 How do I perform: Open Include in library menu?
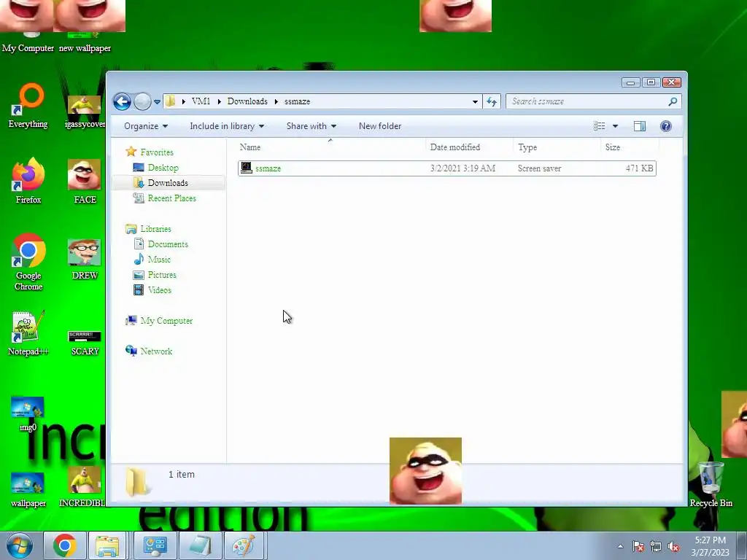tap(227, 126)
